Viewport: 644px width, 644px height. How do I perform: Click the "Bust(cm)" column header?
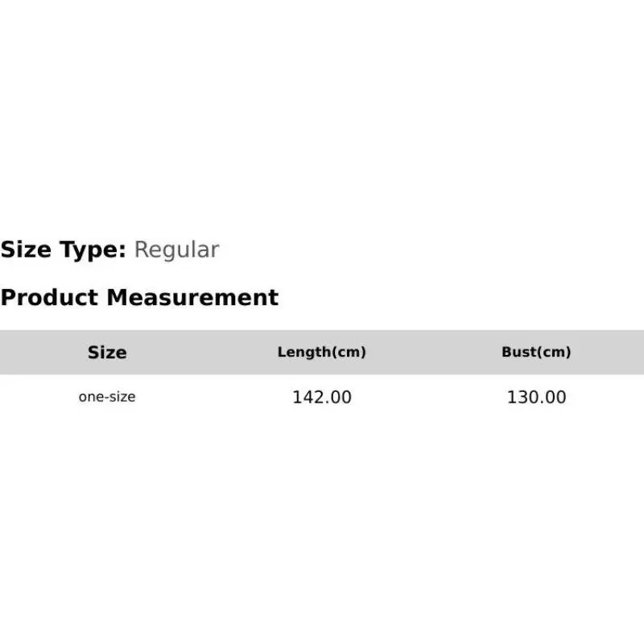[536, 352]
